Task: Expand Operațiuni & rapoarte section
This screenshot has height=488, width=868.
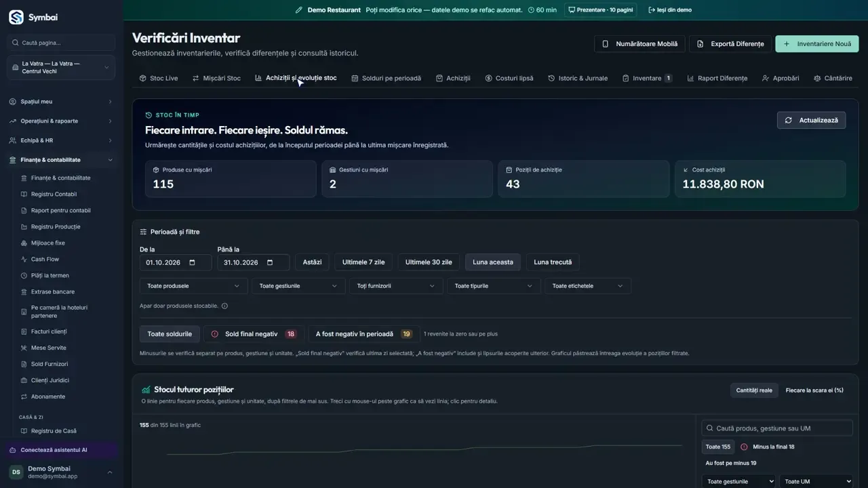Action: (61, 121)
